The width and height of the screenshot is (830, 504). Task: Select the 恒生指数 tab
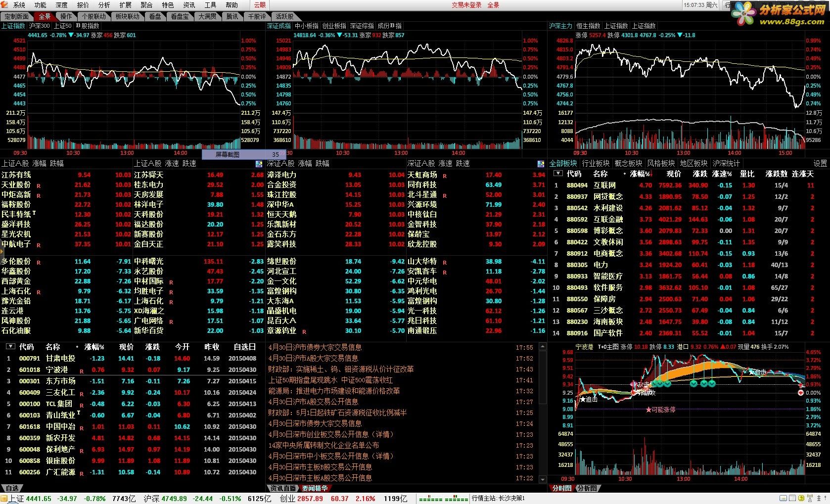point(589,26)
